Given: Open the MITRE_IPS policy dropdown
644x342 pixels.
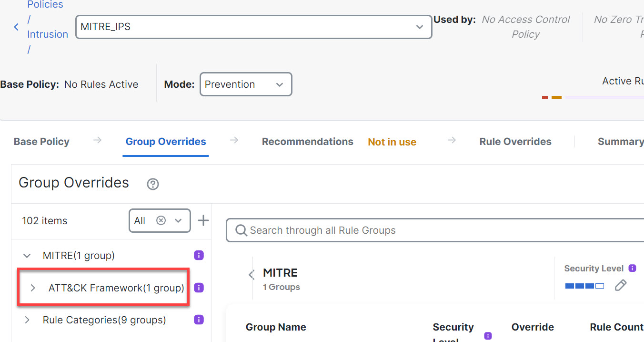Looking at the screenshot, I should click(x=419, y=27).
